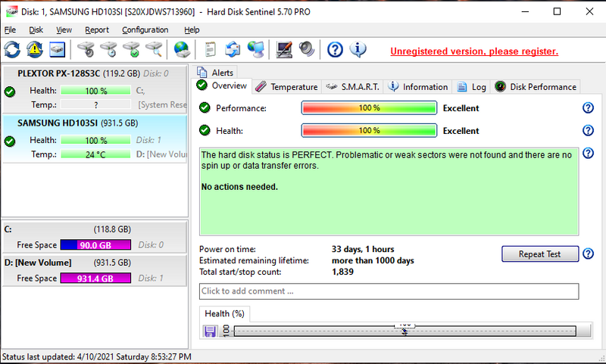Click the blue info bubble about icon
The height and width of the screenshot is (364, 606).
358,50
